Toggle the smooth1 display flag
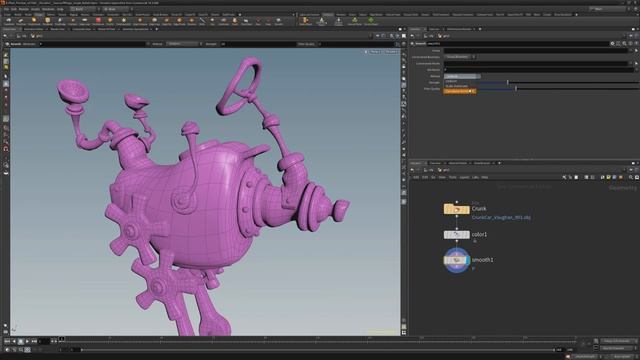This screenshot has width=640, height=360. point(467,260)
